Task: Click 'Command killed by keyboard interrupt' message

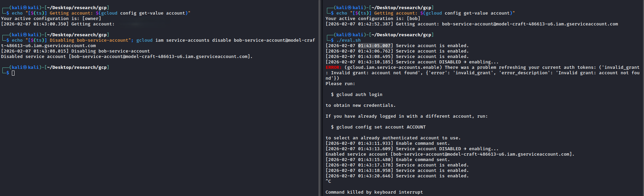Action: pos(374,192)
